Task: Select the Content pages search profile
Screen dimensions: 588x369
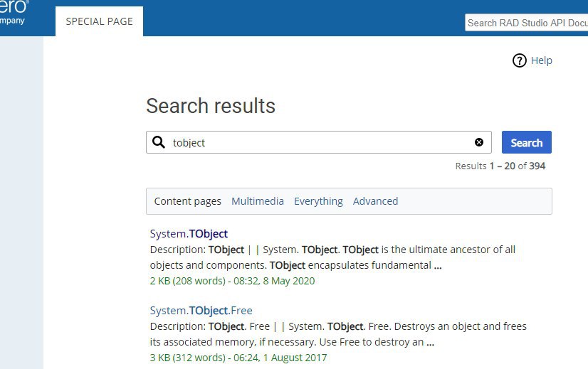Action: [187, 201]
